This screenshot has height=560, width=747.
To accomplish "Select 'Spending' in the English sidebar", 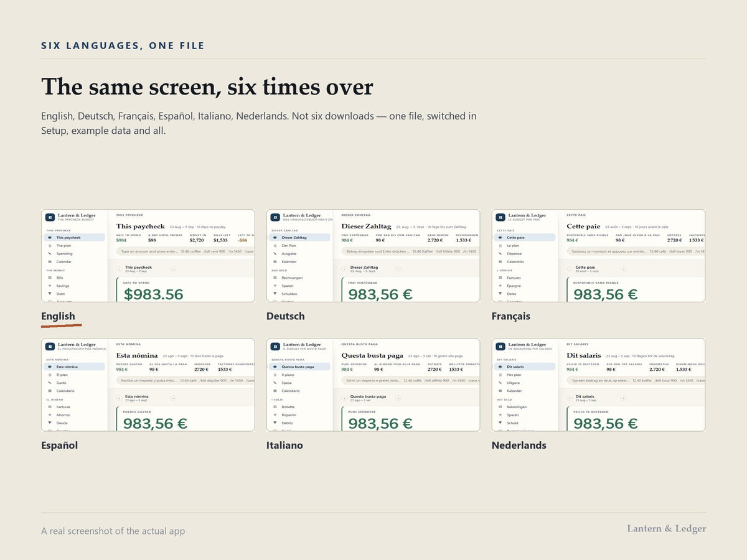I will (x=64, y=254).
